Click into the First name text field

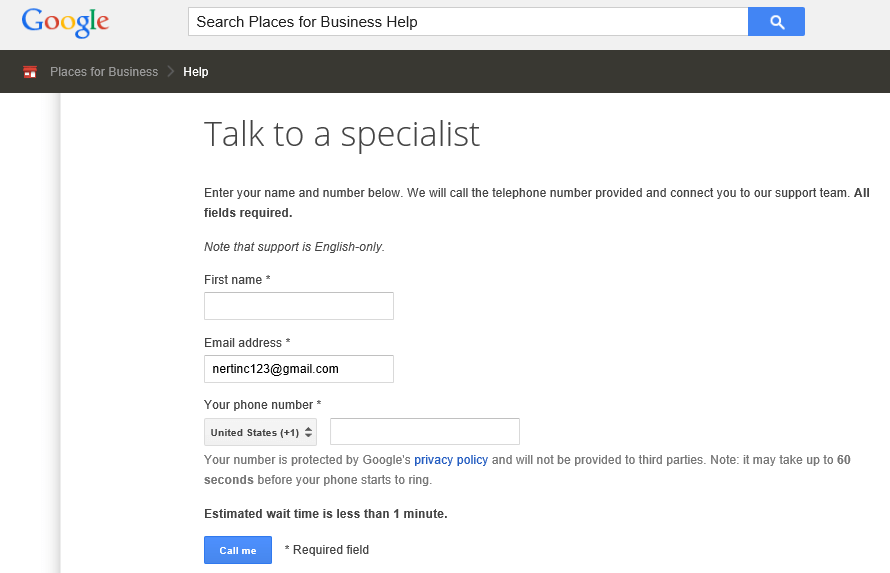click(298, 306)
